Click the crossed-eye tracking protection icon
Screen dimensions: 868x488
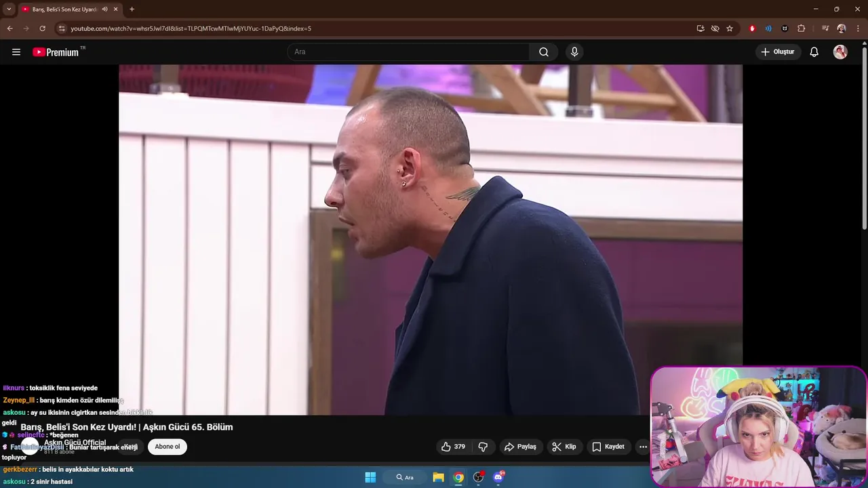click(x=715, y=28)
